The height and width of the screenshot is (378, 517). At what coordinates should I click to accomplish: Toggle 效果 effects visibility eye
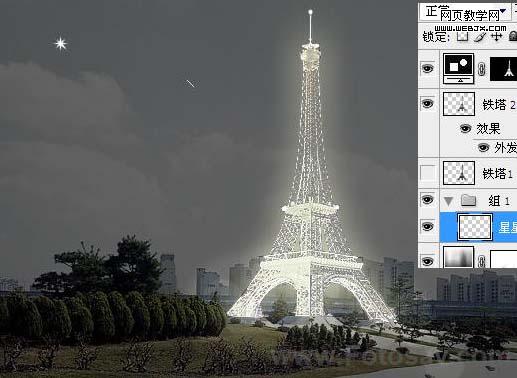pos(465,128)
